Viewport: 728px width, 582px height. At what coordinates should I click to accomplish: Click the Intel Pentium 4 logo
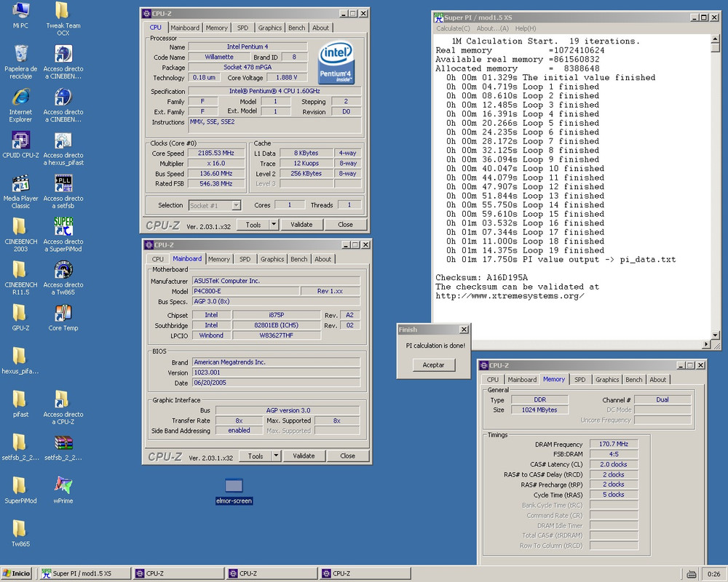tap(336, 63)
